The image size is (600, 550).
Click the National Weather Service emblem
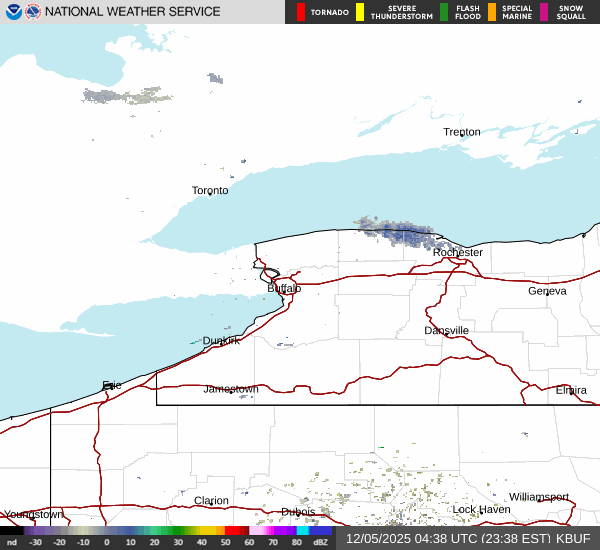pos(33,12)
